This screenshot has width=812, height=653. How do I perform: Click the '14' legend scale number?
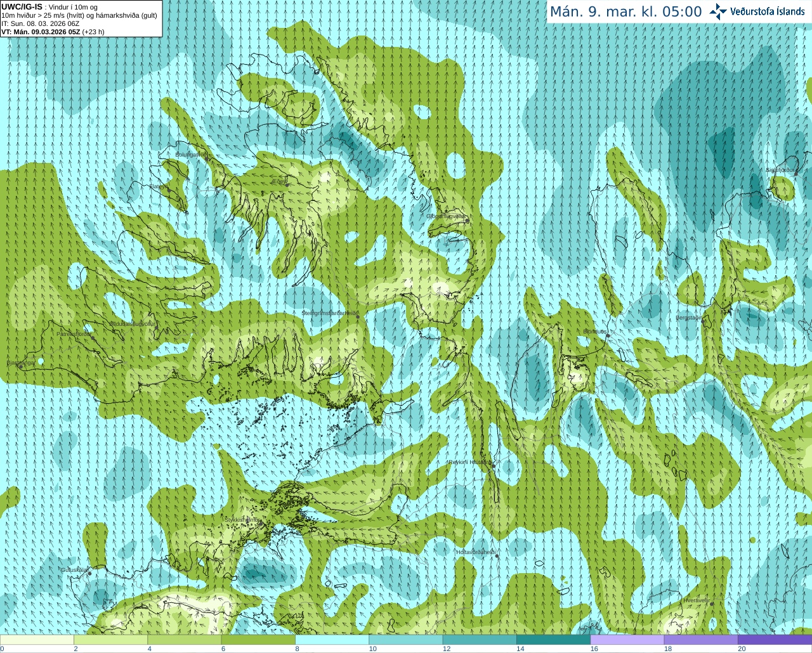click(520, 649)
